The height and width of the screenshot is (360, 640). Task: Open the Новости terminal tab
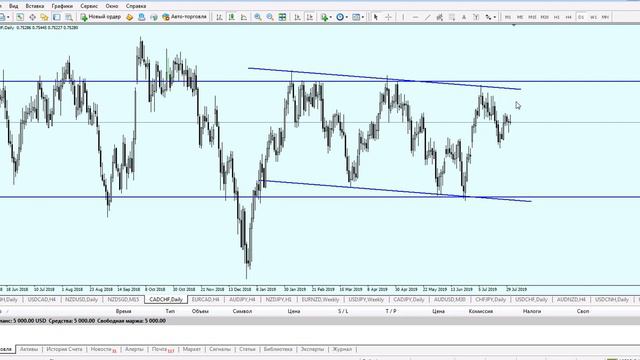click(x=103, y=349)
